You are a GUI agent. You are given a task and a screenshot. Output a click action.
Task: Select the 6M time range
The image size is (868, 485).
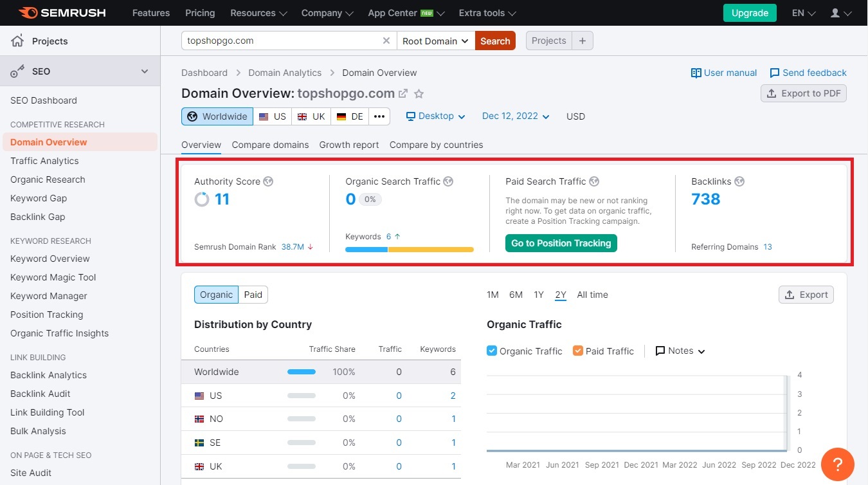pyautogui.click(x=516, y=295)
